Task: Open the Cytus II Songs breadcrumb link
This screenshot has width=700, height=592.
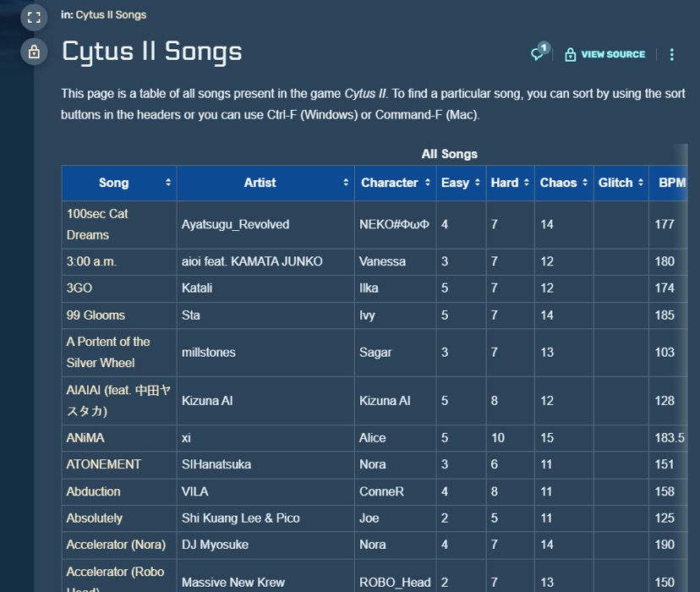Action: pyautogui.click(x=110, y=15)
